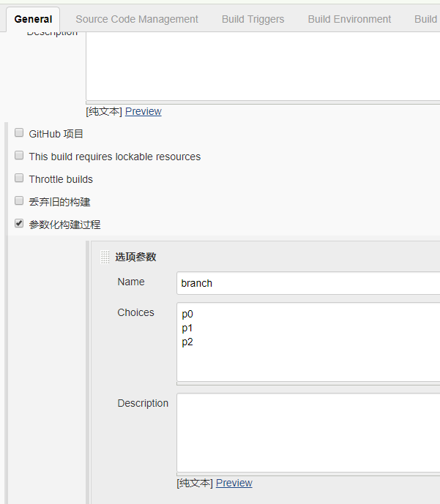Check the 丢弃旧的构建 option
440x504 pixels.
pos(19,201)
